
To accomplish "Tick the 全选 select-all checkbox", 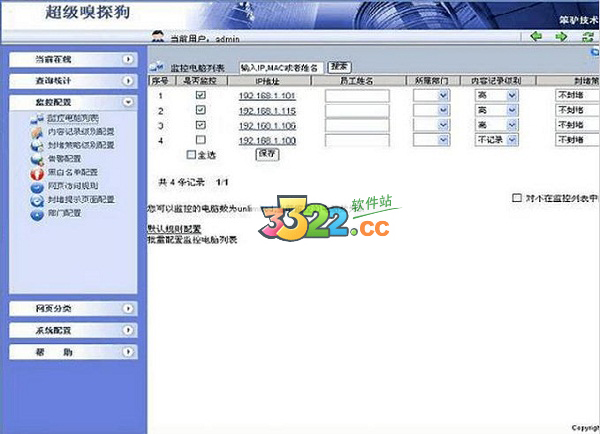I will click(x=192, y=155).
